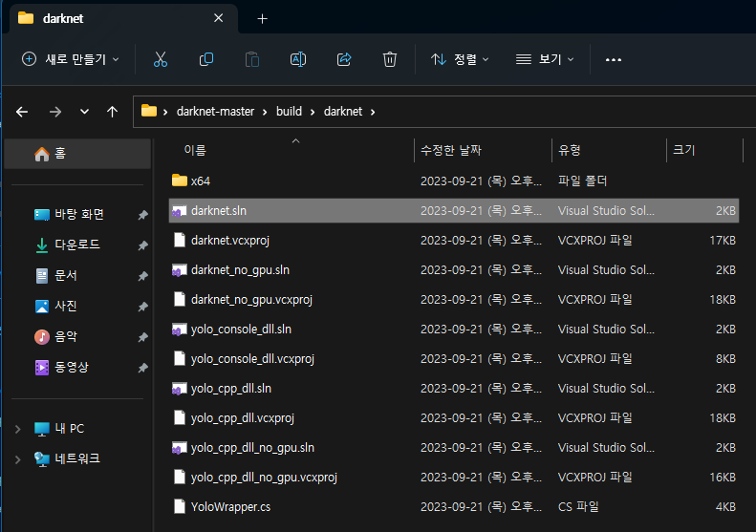Select darknet_no_gpu.vcxproj file
The image size is (756, 532).
(x=454, y=300)
